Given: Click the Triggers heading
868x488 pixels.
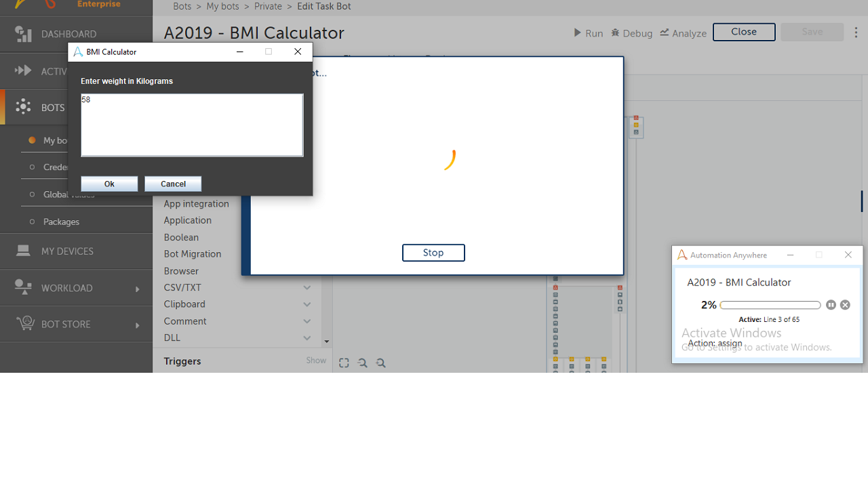Looking at the screenshot, I should coord(182,361).
